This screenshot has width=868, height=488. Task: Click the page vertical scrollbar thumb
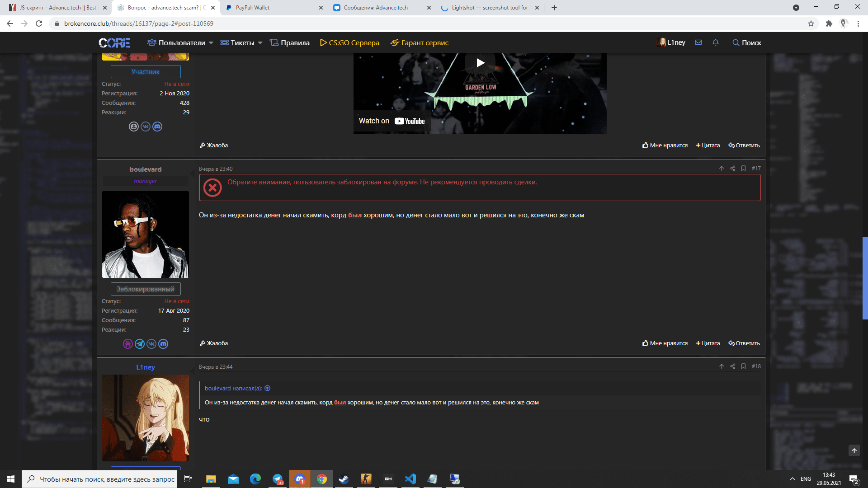pos(865,278)
